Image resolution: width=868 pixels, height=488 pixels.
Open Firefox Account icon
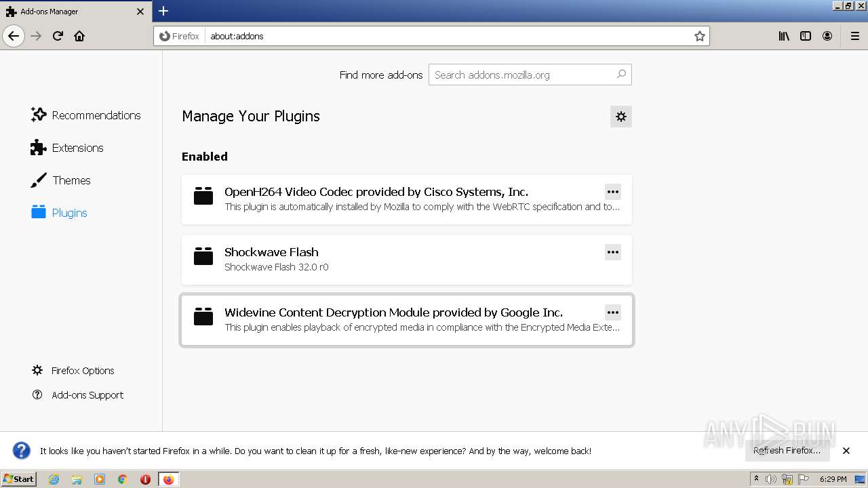click(x=827, y=36)
